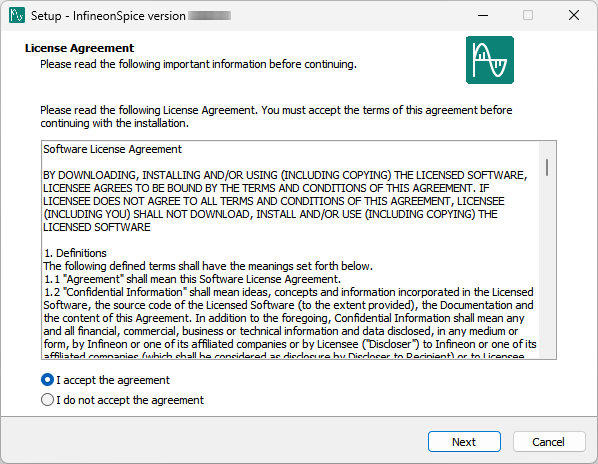Cancel the installation
This screenshot has height=464, width=598.
pos(548,442)
